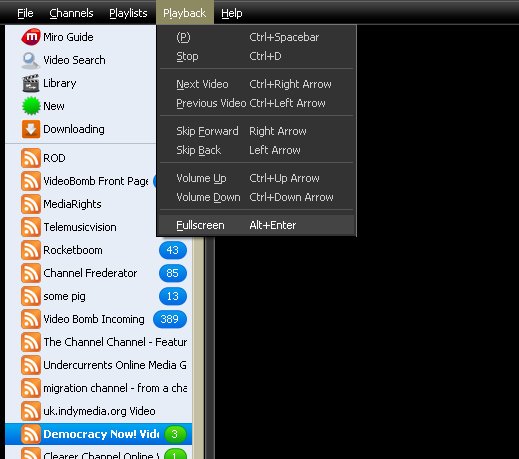The image size is (519, 459).
Task: Open the Miro Guide icon in sidebar
Action: [31, 37]
